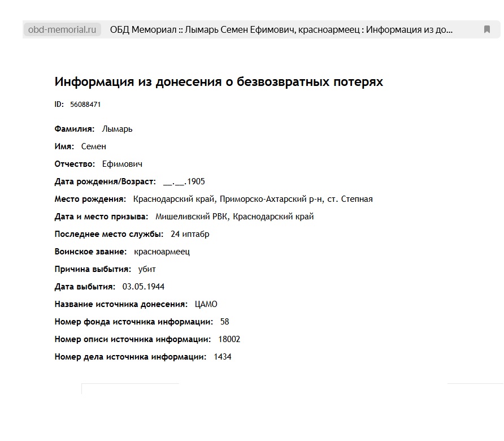The height and width of the screenshot is (441, 504).
Task: Click the obd-memorial.ru domain chip
Action: pyautogui.click(x=62, y=29)
